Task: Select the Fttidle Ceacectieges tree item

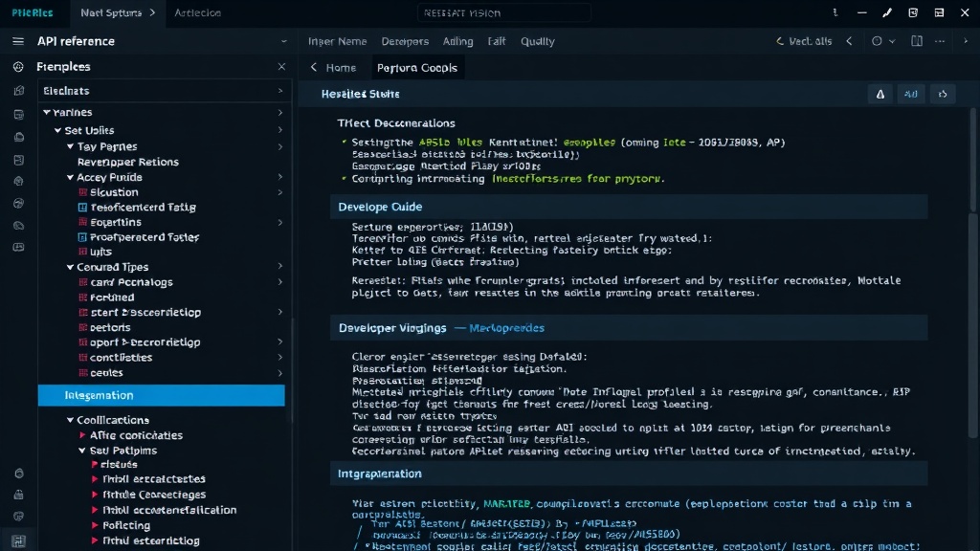Action: pos(154,495)
